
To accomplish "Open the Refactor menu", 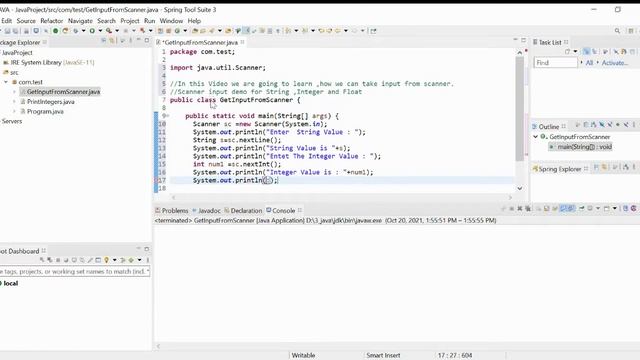I will pyautogui.click(x=52, y=21).
